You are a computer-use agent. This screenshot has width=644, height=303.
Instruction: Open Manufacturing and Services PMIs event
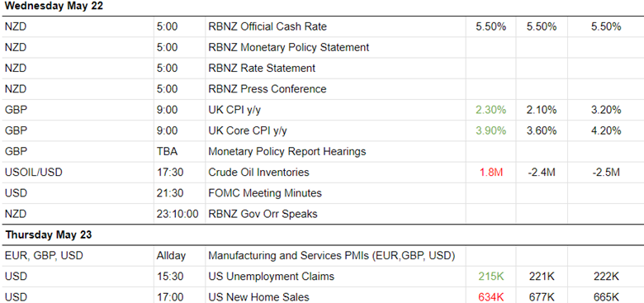[332, 256]
